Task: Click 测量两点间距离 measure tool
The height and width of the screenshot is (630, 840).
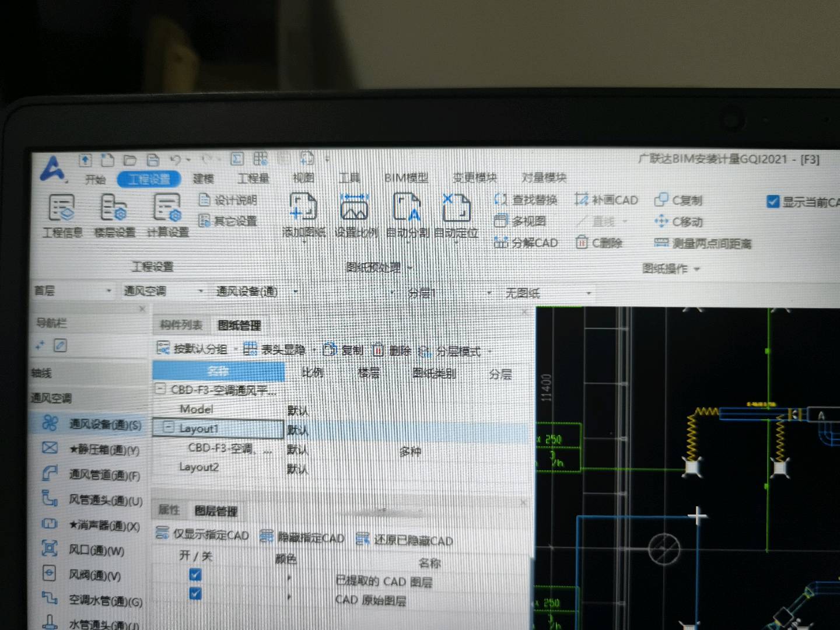Action: tap(703, 243)
